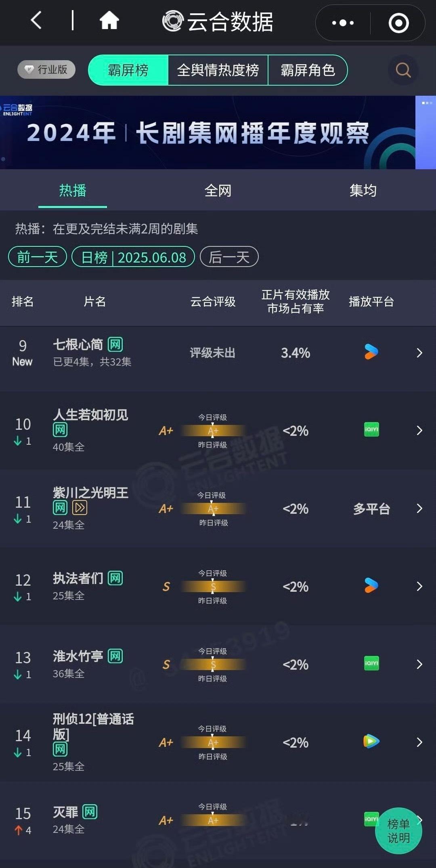The width and height of the screenshot is (436, 868).
Task: Tap Tencent Video icon for 刑侦12
Action: 371,741
